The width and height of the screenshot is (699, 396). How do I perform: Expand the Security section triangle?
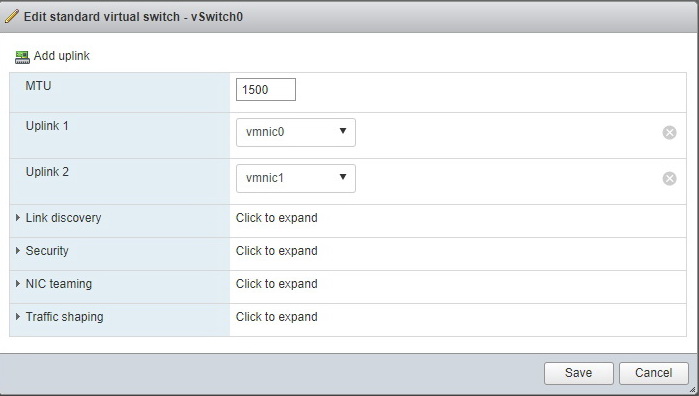coord(18,251)
